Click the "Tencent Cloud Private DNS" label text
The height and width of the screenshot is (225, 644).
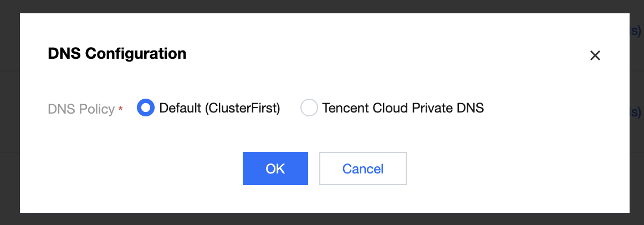(x=403, y=108)
